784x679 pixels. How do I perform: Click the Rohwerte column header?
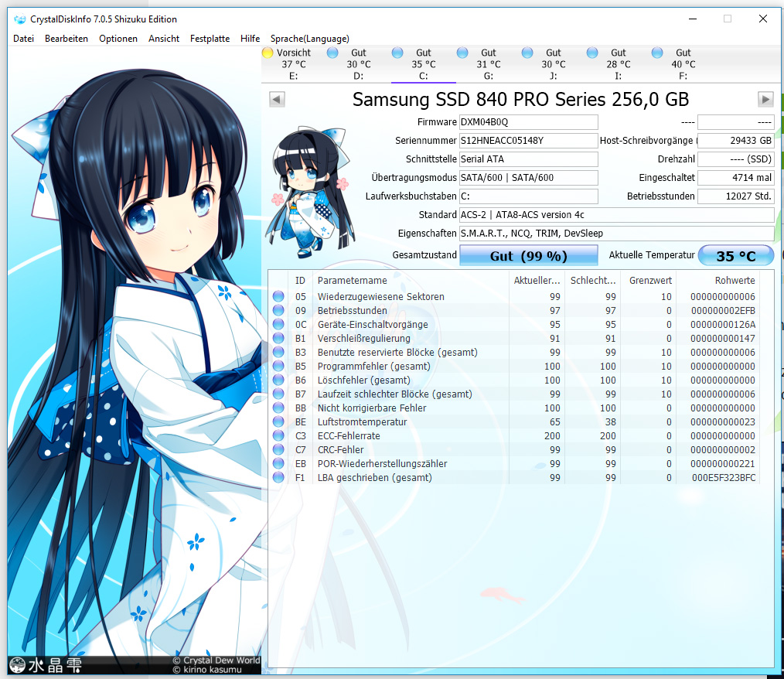(718, 281)
